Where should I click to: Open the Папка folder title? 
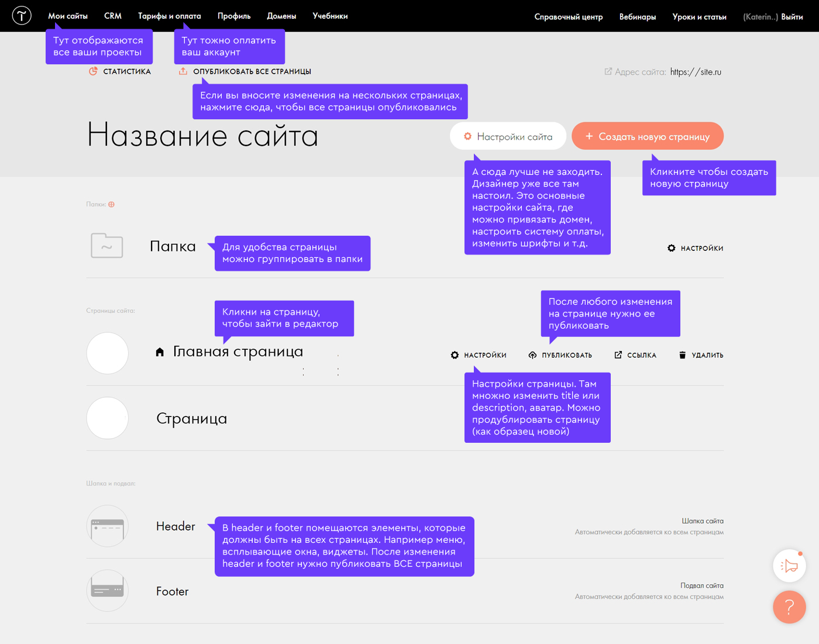tap(173, 246)
